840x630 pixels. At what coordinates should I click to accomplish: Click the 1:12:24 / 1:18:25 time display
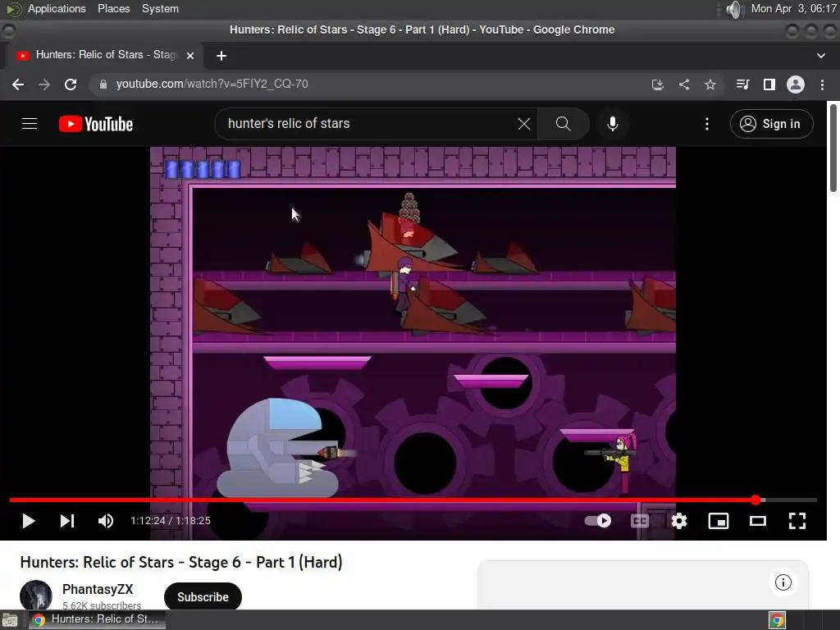tap(171, 521)
